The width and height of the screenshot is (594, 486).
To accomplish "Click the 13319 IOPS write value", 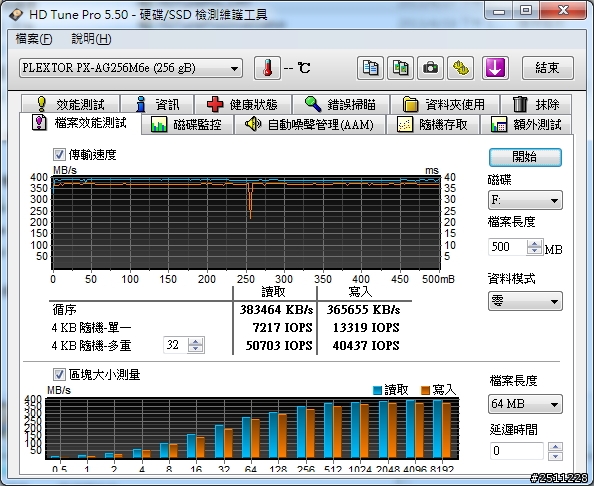I will (366, 328).
